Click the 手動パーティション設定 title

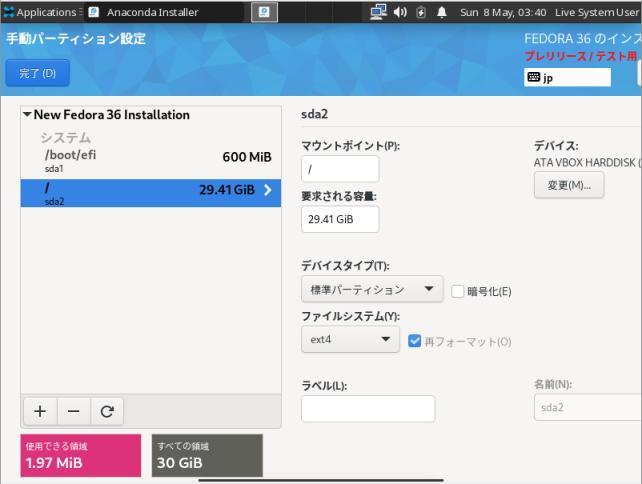(76, 39)
